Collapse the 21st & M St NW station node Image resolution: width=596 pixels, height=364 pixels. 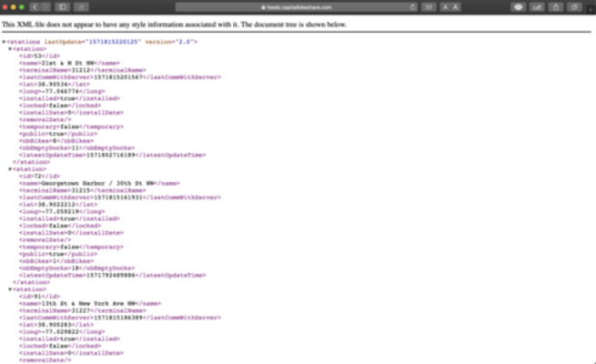[x=10, y=49]
